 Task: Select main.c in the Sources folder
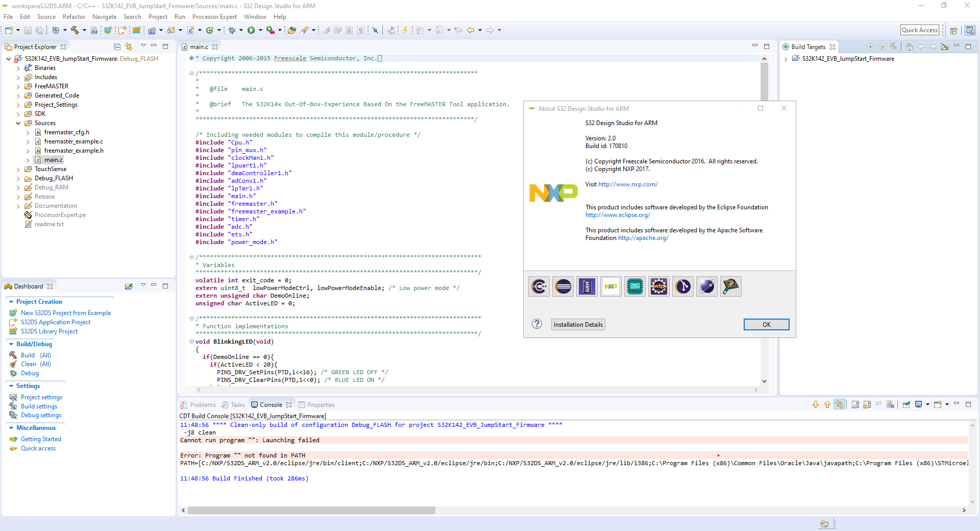click(x=53, y=160)
